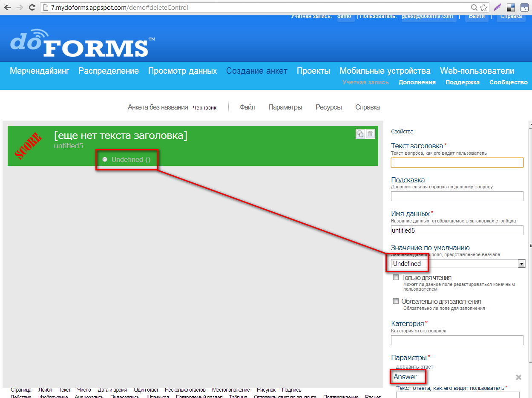Click the 'Добавить ответ' link
Viewport: 532px width, 398px height.
414,367
